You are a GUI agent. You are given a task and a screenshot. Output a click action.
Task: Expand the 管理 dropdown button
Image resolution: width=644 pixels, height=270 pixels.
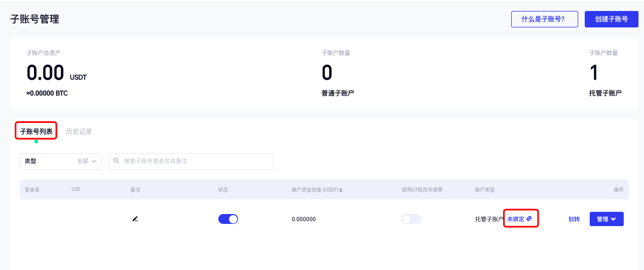pos(606,219)
